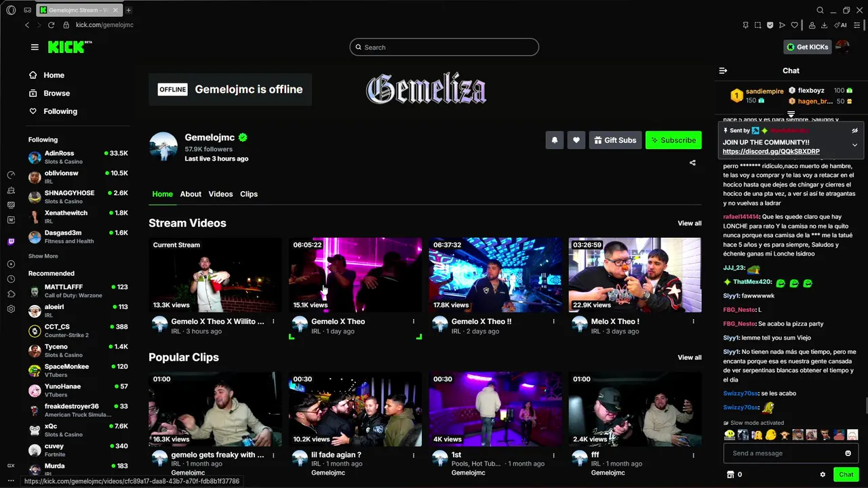
Task: Switch to the About tab
Action: click(191, 194)
